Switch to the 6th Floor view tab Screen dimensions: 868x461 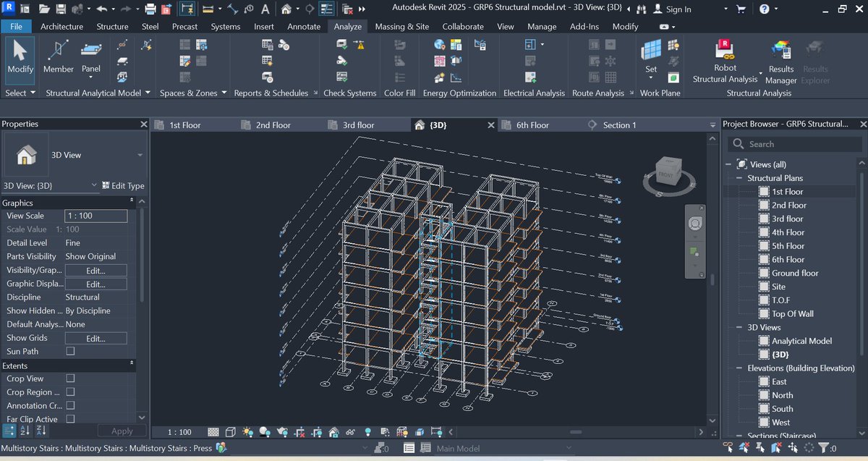tap(532, 125)
